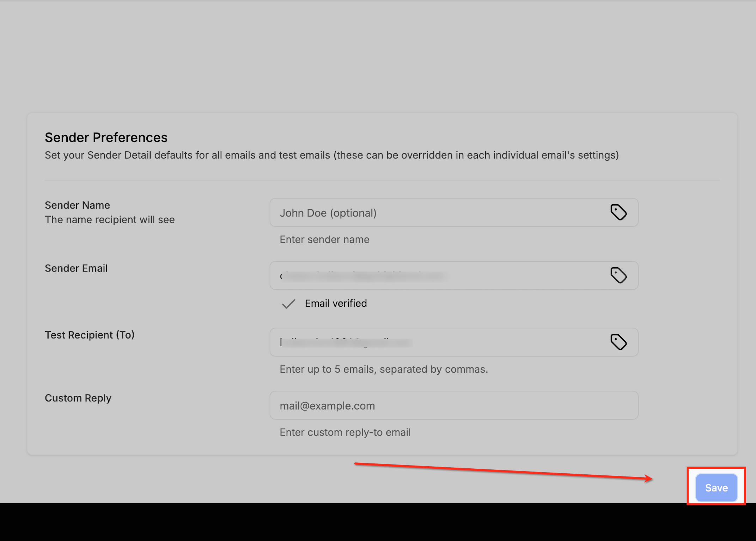Select the Custom Reply email input
This screenshot has height=541, width=756.
tap(453, 406)
